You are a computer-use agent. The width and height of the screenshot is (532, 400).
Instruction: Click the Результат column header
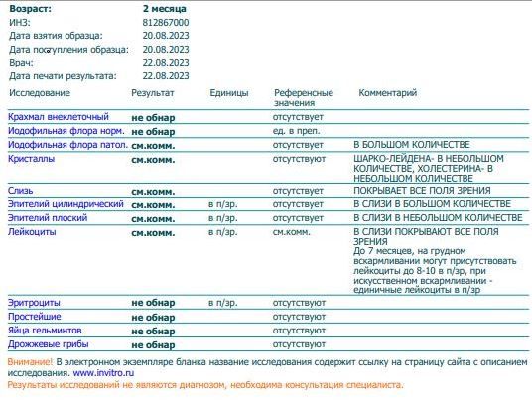pos(153,93)
